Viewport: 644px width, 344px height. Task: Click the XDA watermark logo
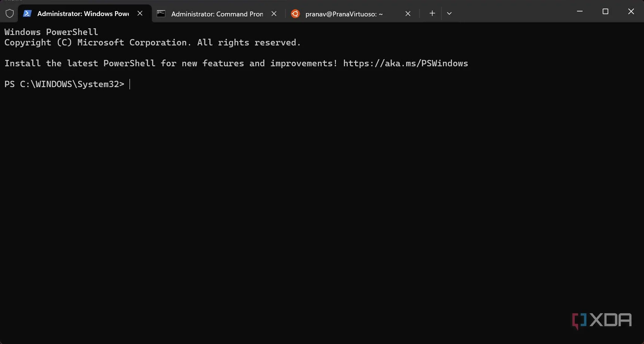point(602,320)
